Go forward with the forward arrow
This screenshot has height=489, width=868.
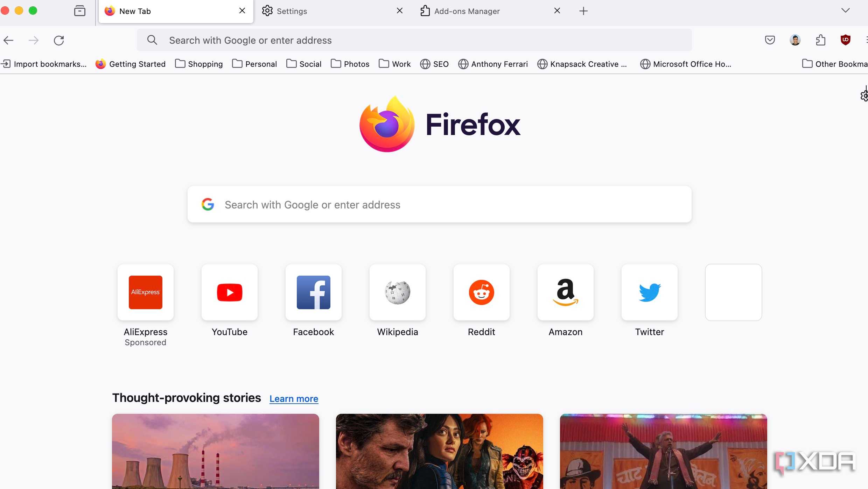pyautogui.click(x=34, y=40)
